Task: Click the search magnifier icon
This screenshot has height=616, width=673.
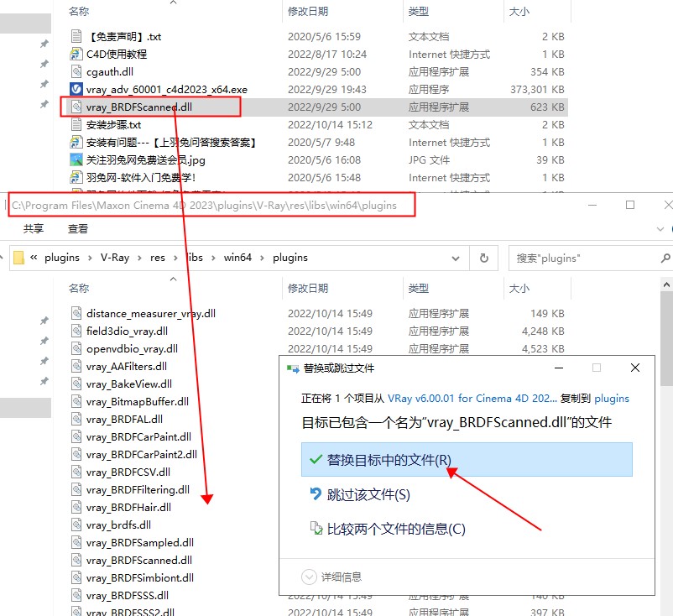Action: click(665, 258)
